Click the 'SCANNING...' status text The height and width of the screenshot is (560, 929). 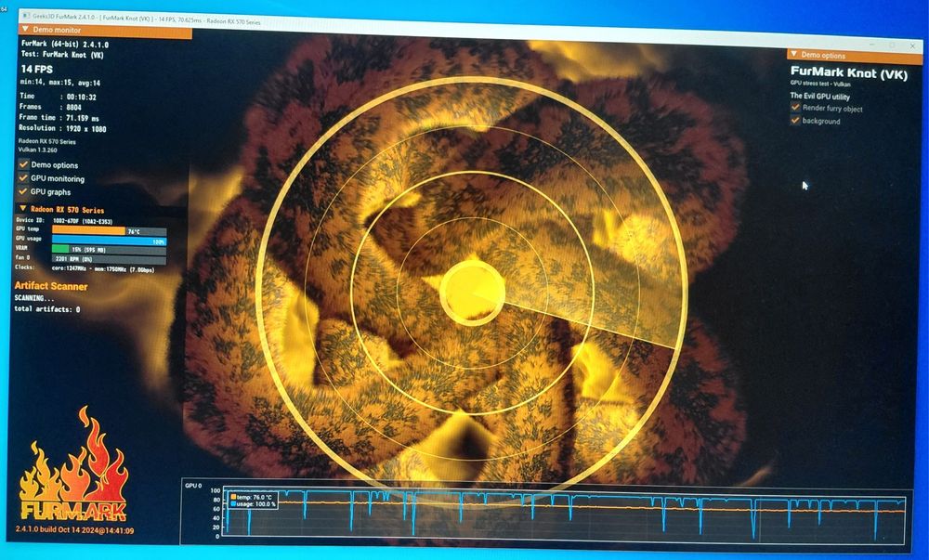[x=33, y=298]
